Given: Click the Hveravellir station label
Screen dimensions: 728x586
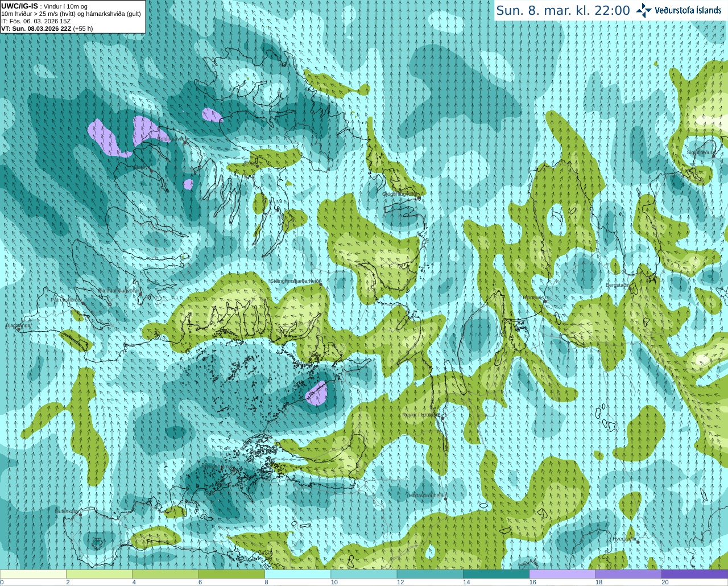Looking at the screenshot, I should [624, 538].
